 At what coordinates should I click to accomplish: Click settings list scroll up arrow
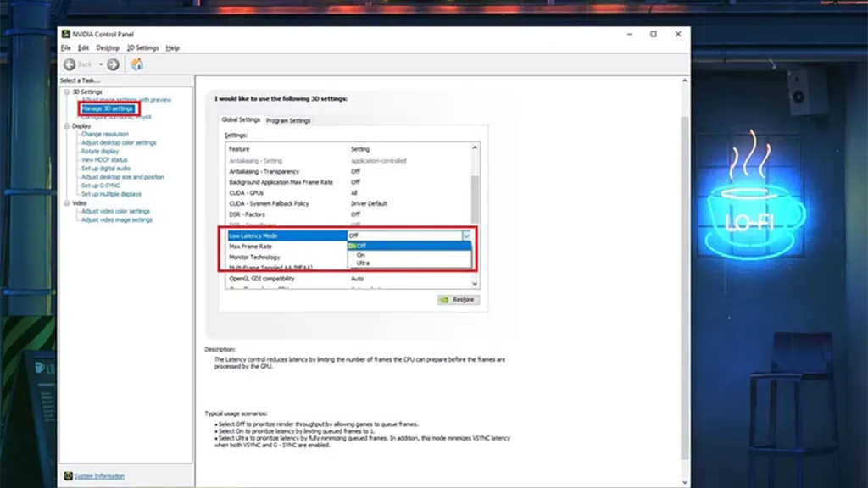(475, 147)
